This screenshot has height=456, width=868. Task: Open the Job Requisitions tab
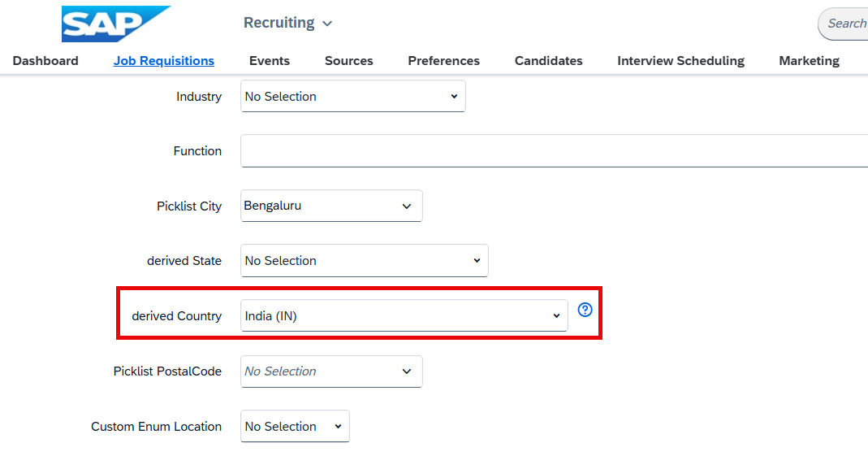(164, 61)
